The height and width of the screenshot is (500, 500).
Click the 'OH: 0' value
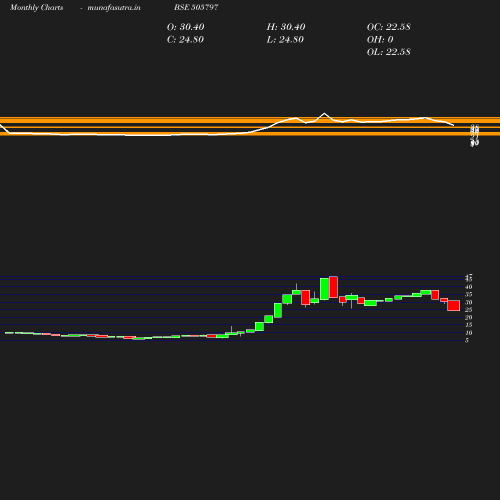point(380,40)
